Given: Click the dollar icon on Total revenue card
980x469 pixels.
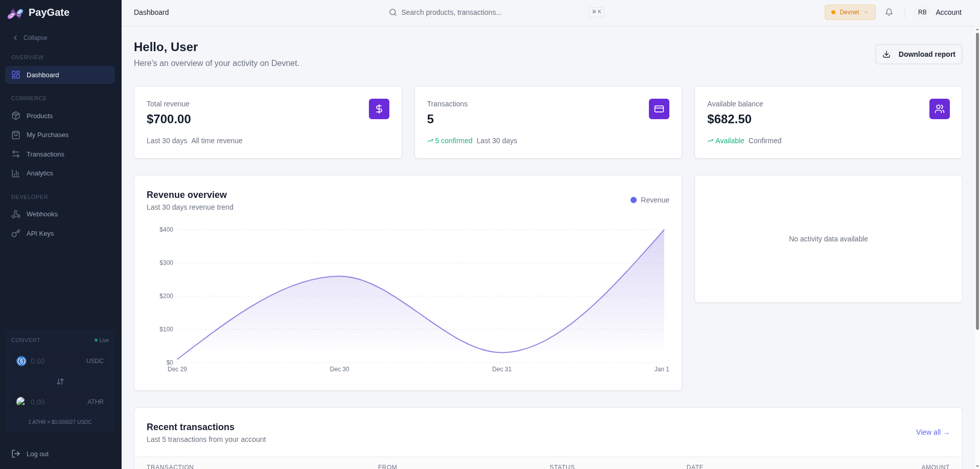Looking at the screenshot, I should (379, 108).
